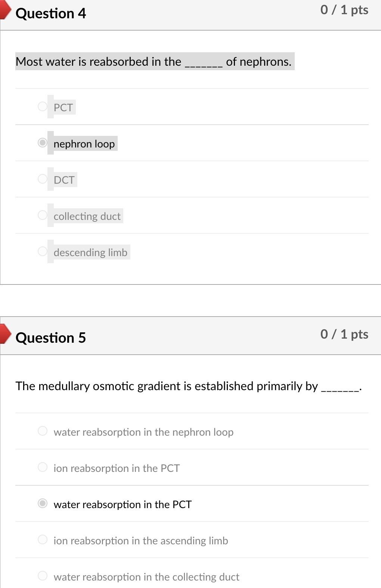
Task: Click the 0 / 1 pts label for Question 5
Action: click(344, 334)
